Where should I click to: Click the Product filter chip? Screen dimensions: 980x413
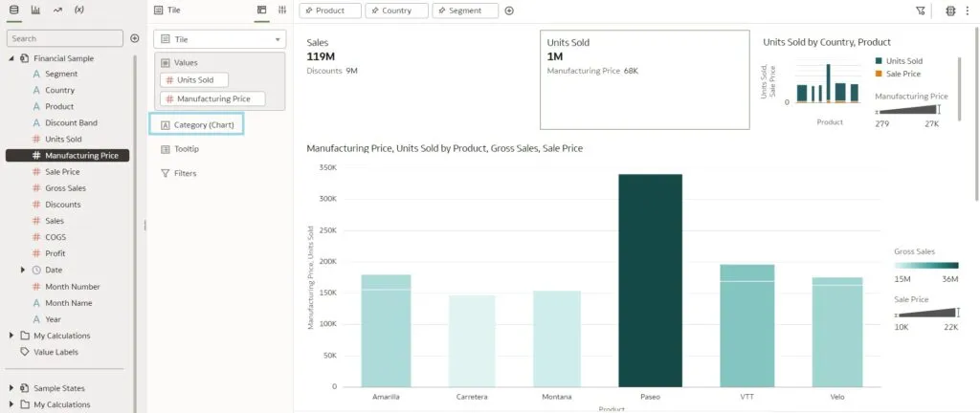coord(330,11)
